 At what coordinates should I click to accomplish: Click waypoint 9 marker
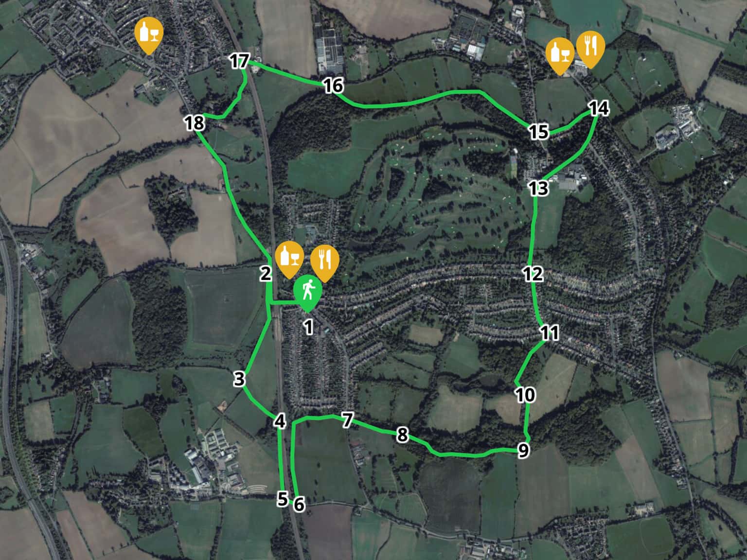point(523,451)
